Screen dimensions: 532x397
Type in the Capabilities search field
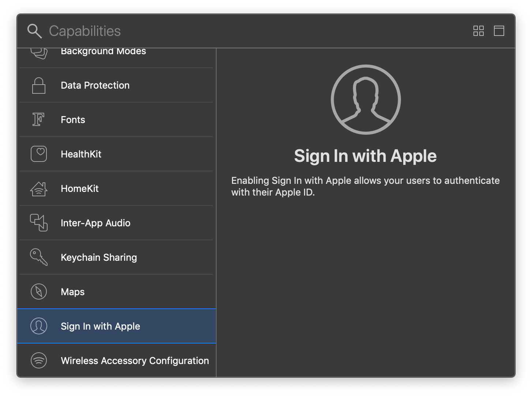click(220, 31)
